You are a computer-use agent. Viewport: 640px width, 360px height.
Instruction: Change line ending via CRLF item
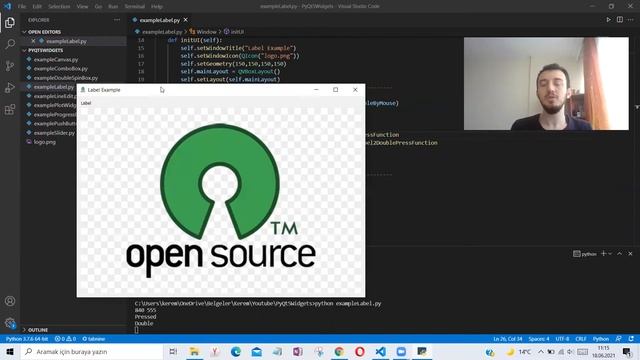click(x=581, y=339)
